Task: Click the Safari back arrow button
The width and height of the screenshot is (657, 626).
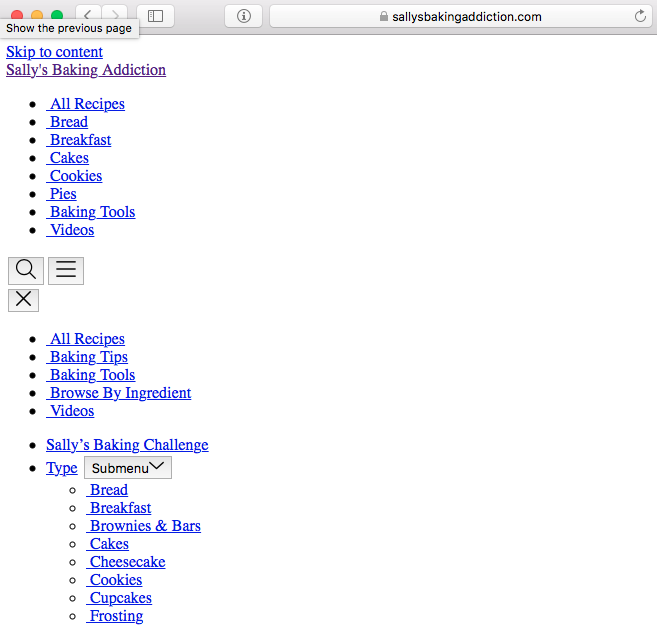Action: tap(88, 16)
